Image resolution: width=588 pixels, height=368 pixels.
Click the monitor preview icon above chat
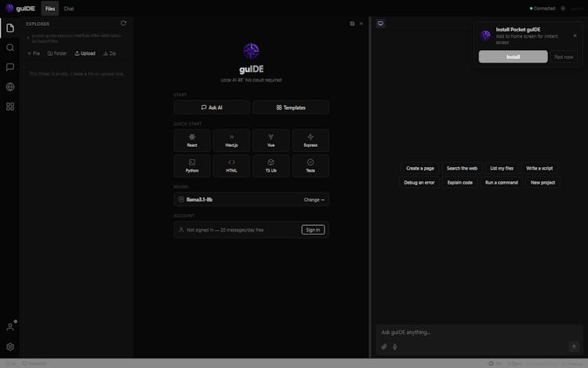(381, 24)
